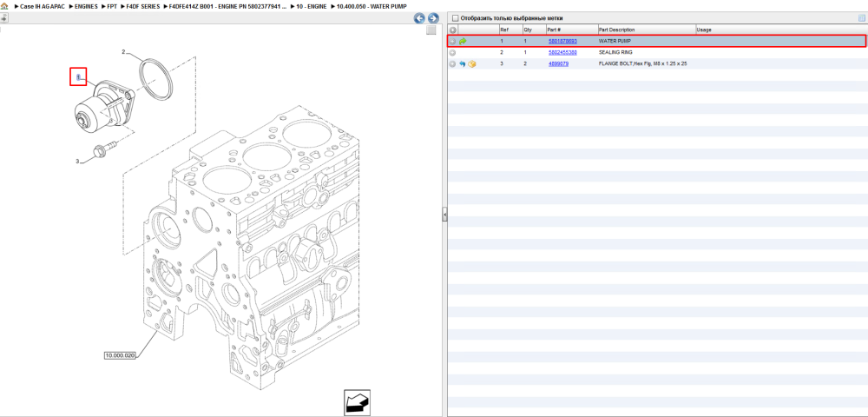Open the 10.000.020 reference label on the diagram
868x417 pixels.
click(120, 355)
